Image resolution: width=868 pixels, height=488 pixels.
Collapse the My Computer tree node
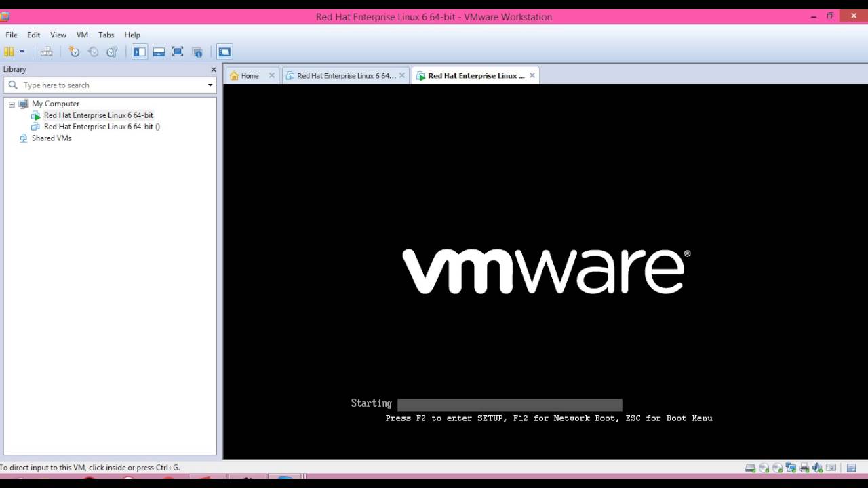pyautogui.click(x=12, y=104)
